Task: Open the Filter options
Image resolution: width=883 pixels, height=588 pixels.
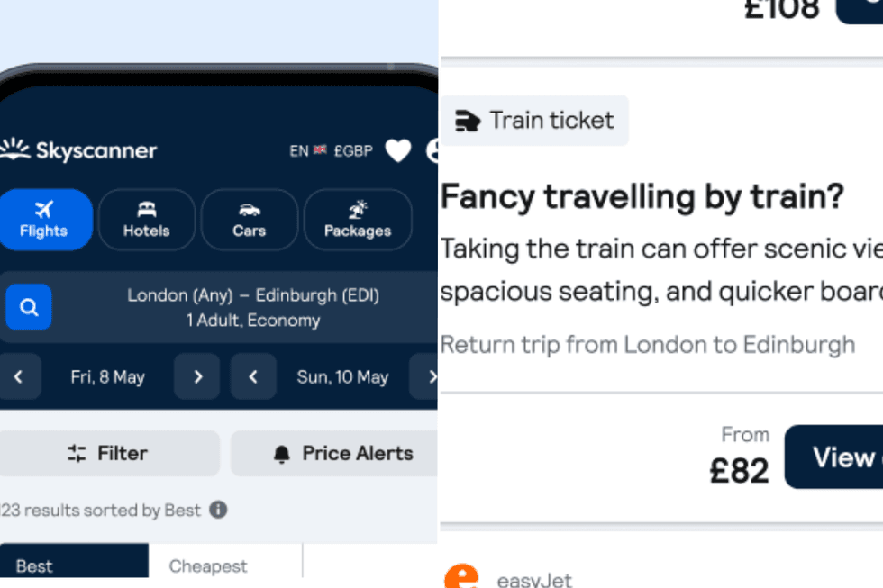Action: 108,453
